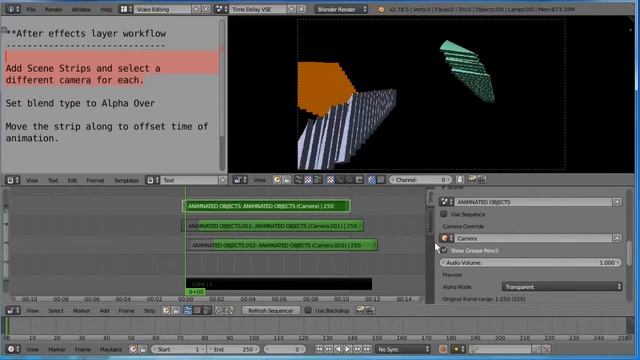Click the Refresh Sequencer button

tap(271, 310)
